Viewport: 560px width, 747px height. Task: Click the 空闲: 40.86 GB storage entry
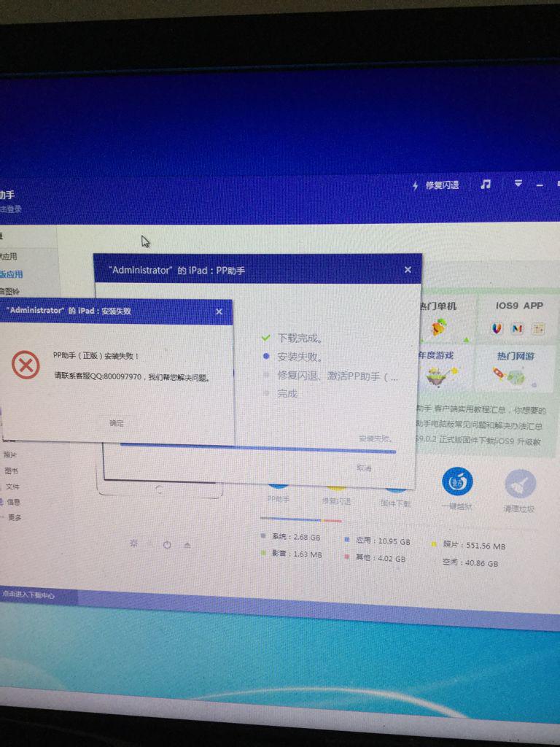(470, 562)
